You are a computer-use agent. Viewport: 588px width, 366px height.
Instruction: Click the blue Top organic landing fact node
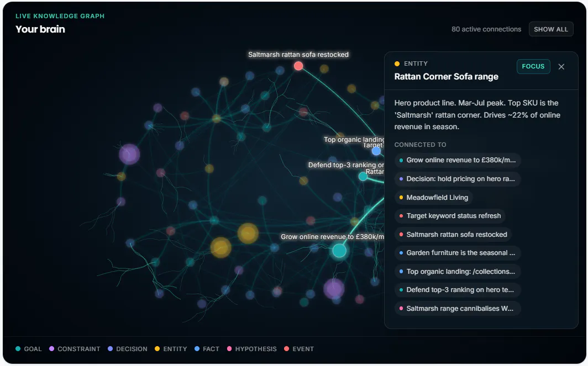point(376,151)
